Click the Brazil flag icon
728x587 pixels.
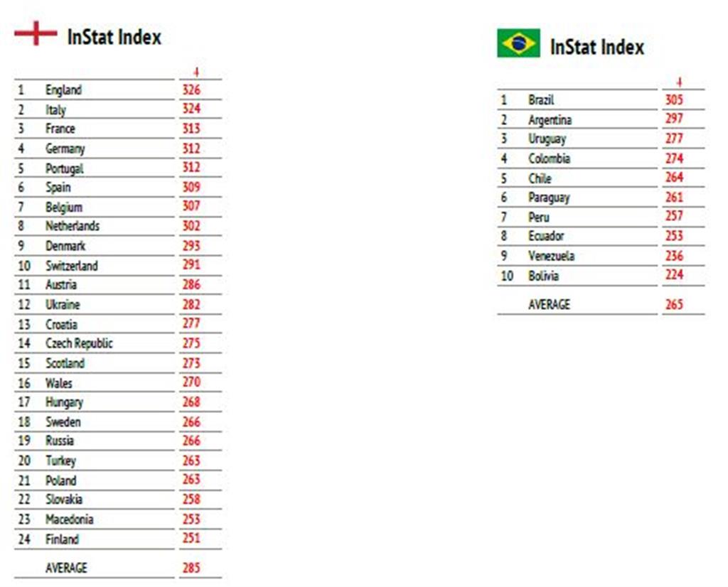[x=518, y=43]
